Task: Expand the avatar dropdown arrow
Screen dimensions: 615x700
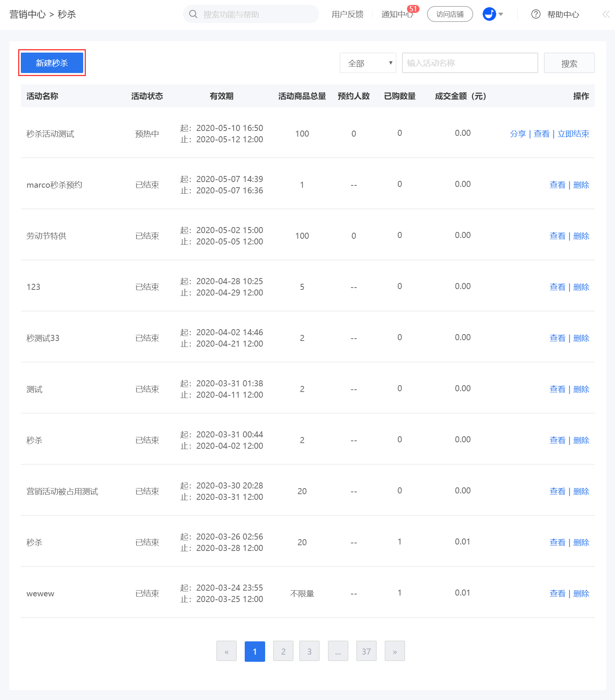Action: pos(501,14)
